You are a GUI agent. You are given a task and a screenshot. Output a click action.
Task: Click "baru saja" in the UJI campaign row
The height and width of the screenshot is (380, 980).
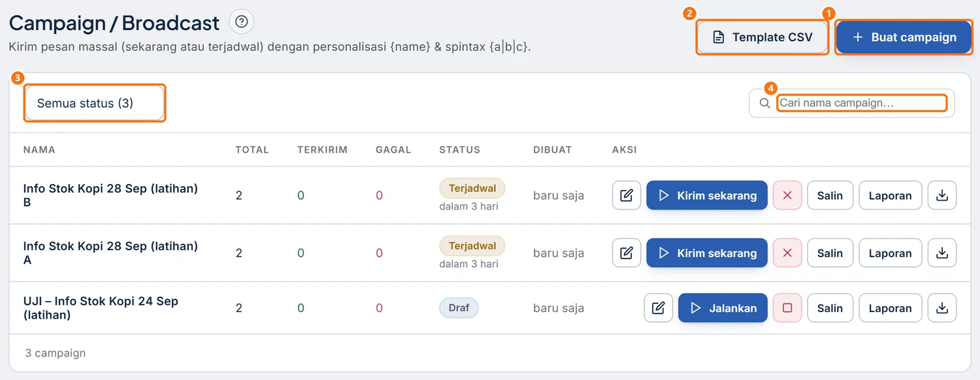(x=559, y=308)
